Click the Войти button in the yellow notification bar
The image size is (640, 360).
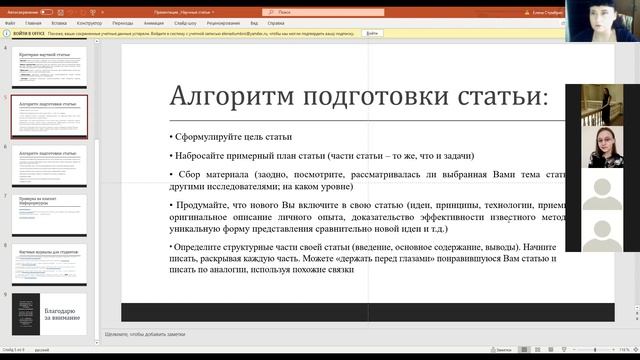pos(372,33)
